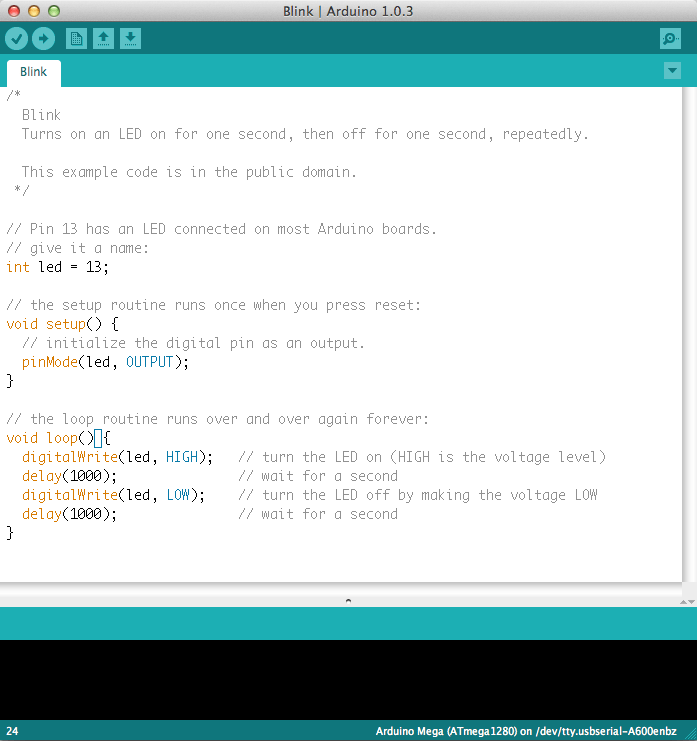Close the Arduino window with red button
The width and height of the screenshot is (697, 741).
click(x=13, y=10)
